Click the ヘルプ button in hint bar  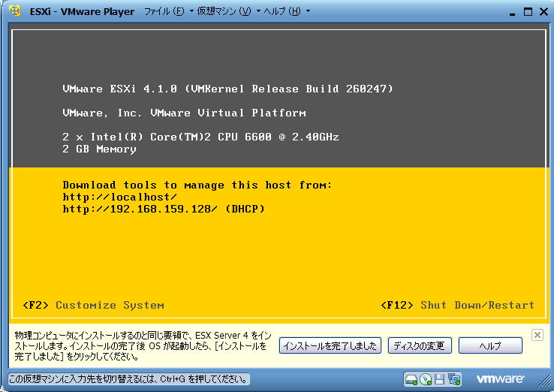click(x=490, y=345)
